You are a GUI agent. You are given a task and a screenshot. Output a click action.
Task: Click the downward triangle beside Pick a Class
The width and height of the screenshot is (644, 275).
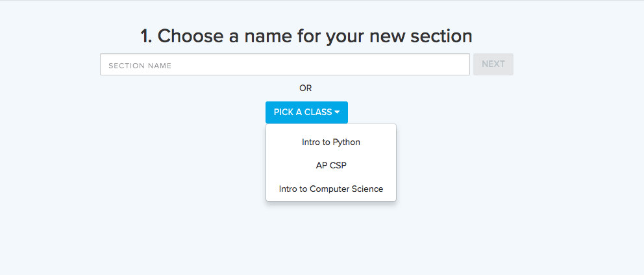pos(338,112)
